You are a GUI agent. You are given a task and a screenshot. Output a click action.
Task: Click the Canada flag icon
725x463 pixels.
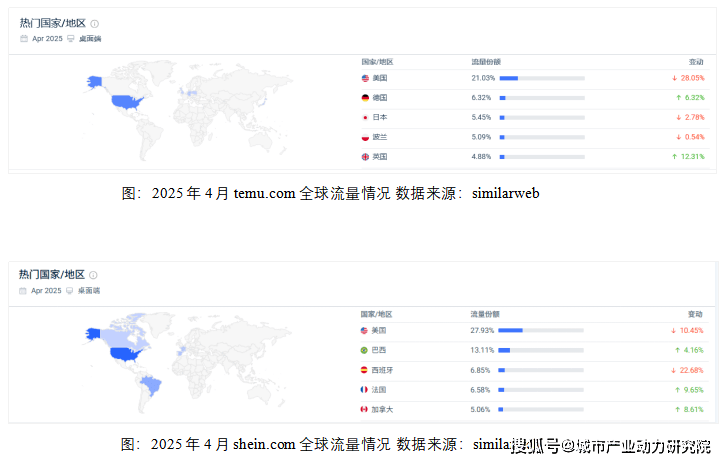pyautogui.click(x=364, y=409)
